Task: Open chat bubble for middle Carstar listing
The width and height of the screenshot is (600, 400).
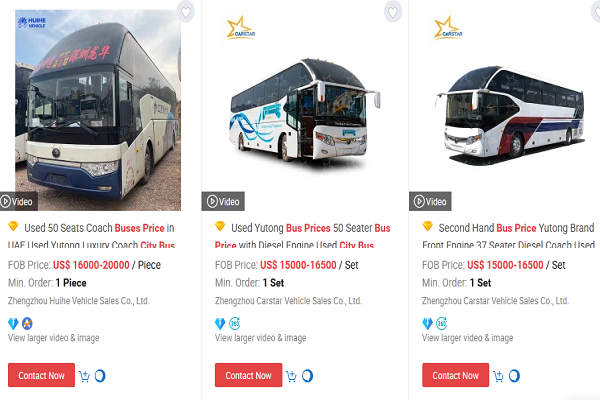Action: [307, 376]
